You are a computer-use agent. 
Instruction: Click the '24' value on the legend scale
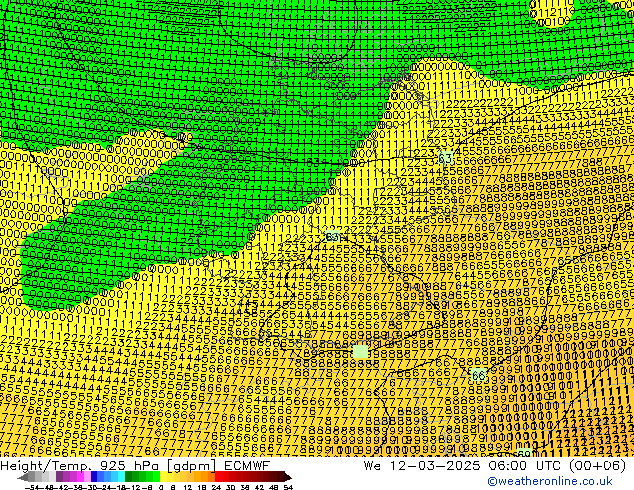[x=216, y=487]
